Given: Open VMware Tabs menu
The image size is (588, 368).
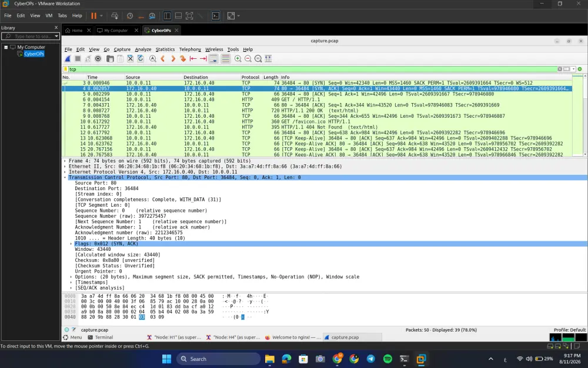Looking at the screenshot, I should 62,16.
